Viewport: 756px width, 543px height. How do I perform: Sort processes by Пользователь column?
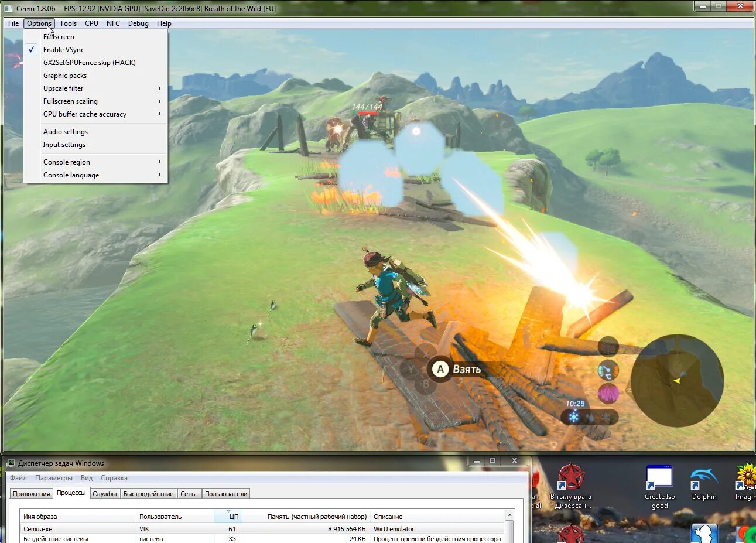(x=175, y=517)
